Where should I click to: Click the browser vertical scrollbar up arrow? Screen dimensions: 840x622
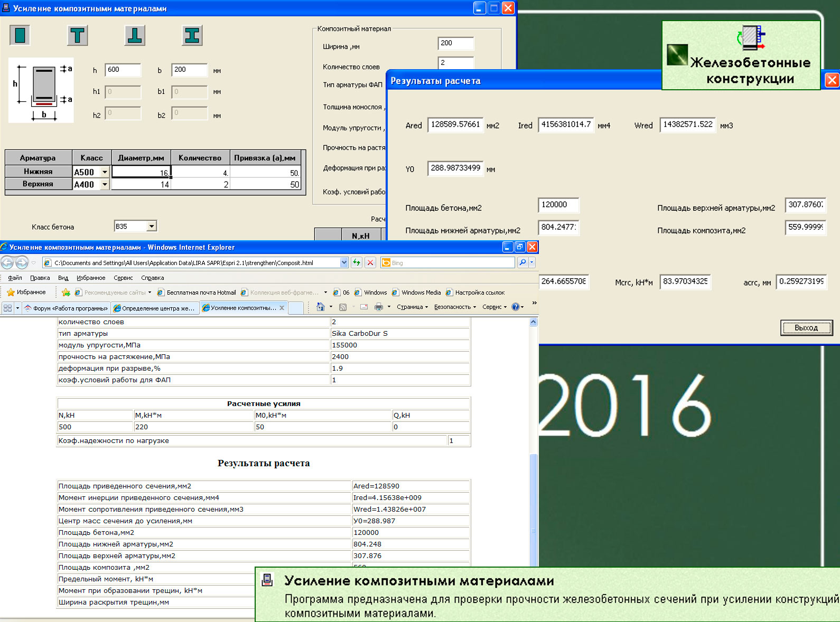coord(533,322)
